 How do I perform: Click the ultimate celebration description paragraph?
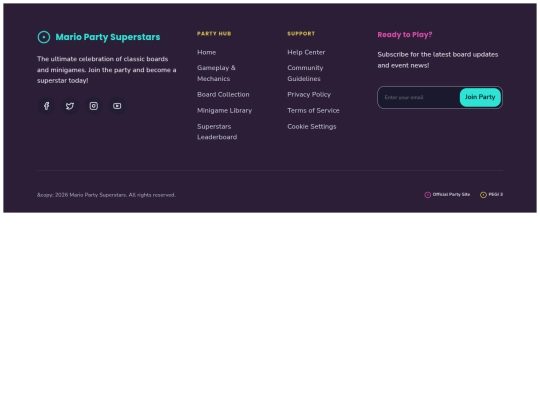(107, 70)
